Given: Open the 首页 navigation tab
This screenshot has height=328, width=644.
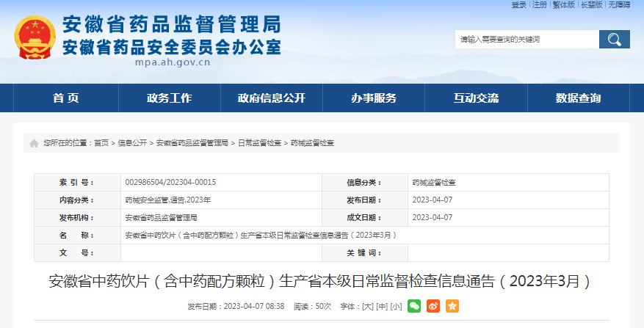Looking at the screenshot, I should [65, 98].
